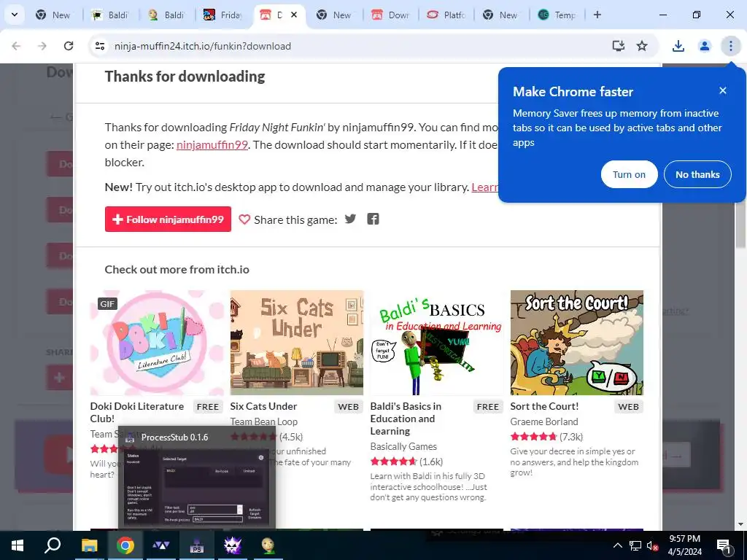This screenshot has width=747, height=560.
Task: Dismiss the Make Chrome faster popup
Action: [723, 90]
